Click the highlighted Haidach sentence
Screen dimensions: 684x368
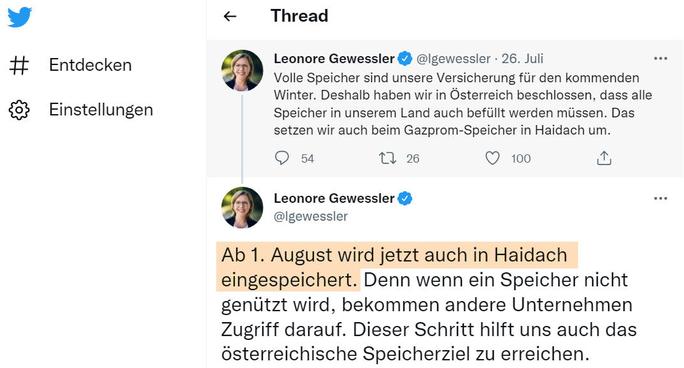pyautogui.click(x=397, y=266)
